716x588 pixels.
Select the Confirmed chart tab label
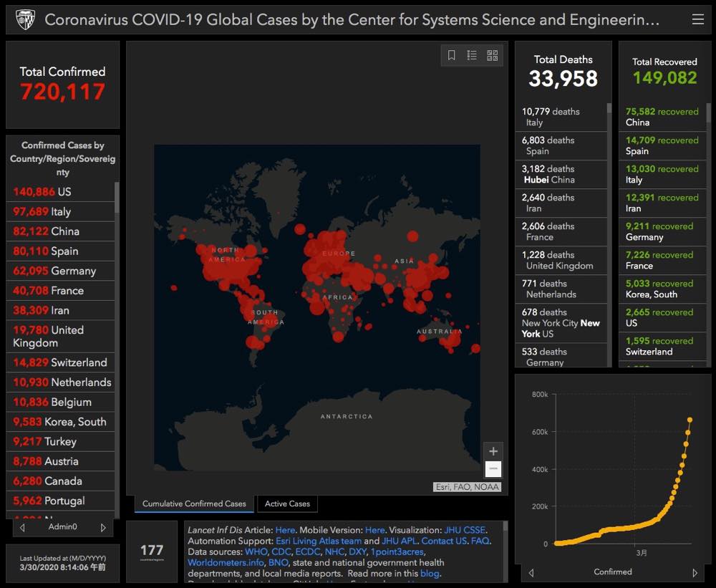click(613, 572)
